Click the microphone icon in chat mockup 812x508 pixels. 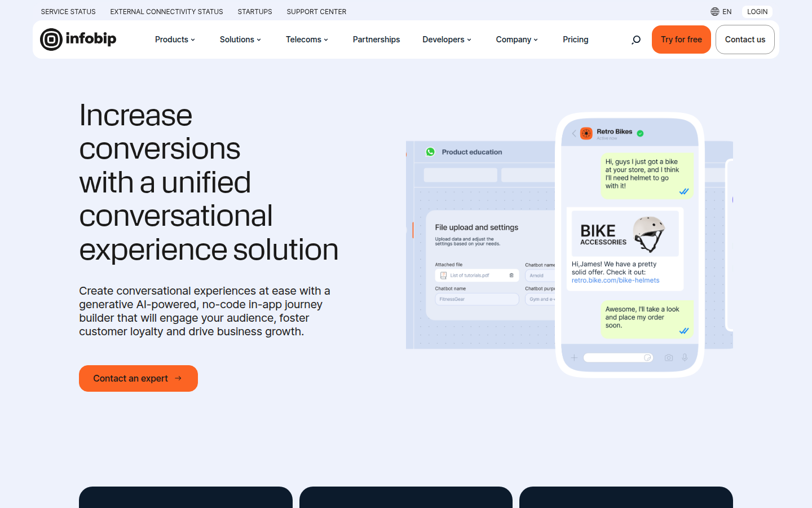(x=685, y=358)
